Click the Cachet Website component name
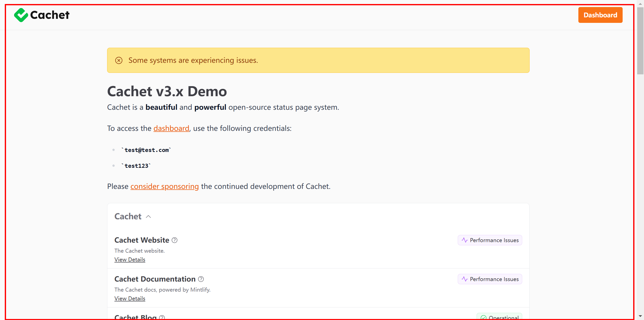 pos(142,240)
